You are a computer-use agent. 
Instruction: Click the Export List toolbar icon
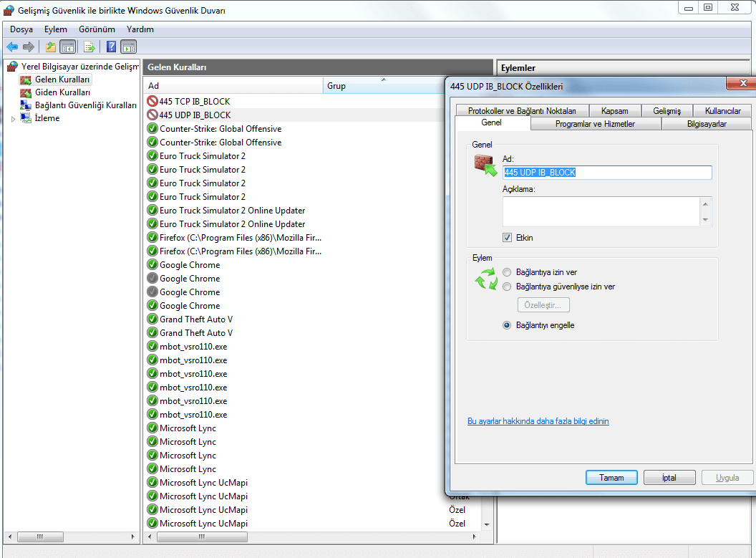[89, 47]
